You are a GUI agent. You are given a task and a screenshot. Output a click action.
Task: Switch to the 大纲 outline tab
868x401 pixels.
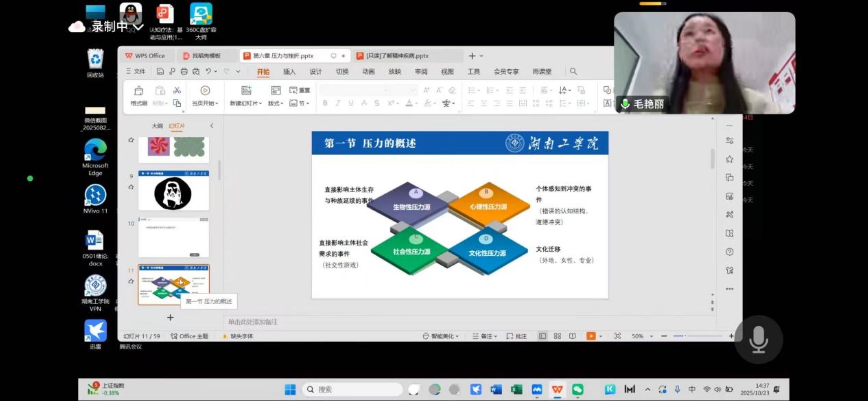click(157, 126)
